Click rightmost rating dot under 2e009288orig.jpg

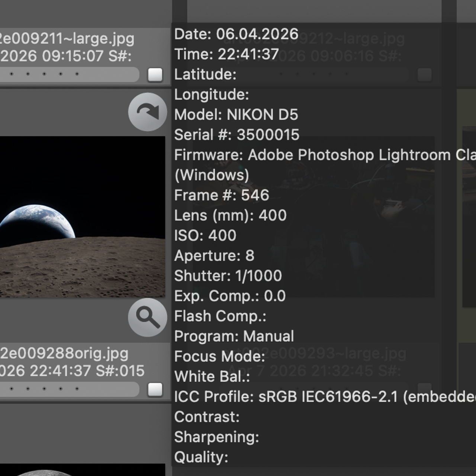pos(77,389)
